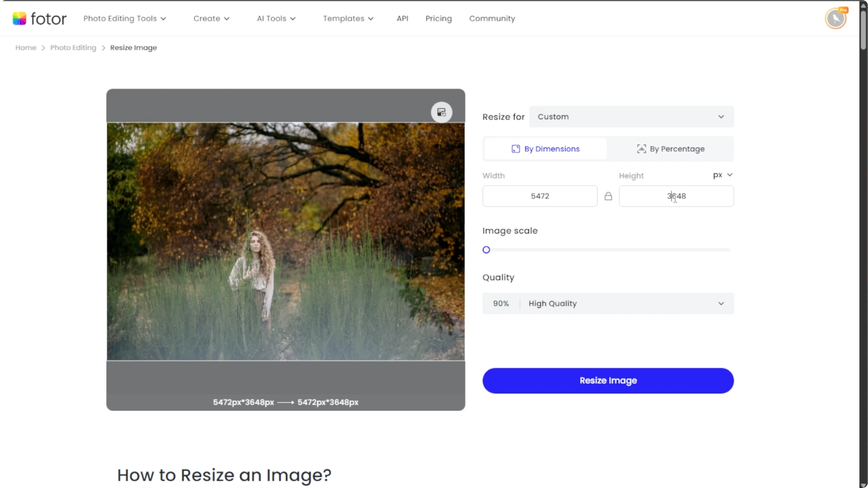
Task: Click the page vertical scrollbar
Action: click(864, 30)
